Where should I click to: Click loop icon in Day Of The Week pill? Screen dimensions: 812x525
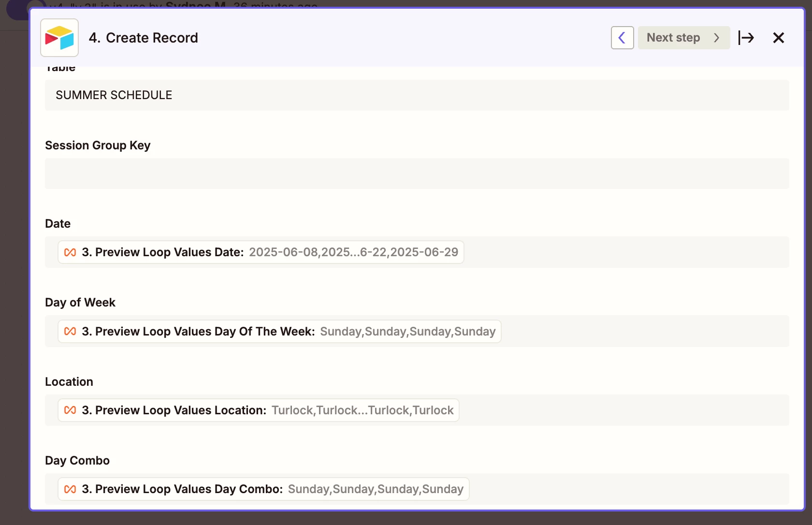pyautogui.click(x=70, y=332)
